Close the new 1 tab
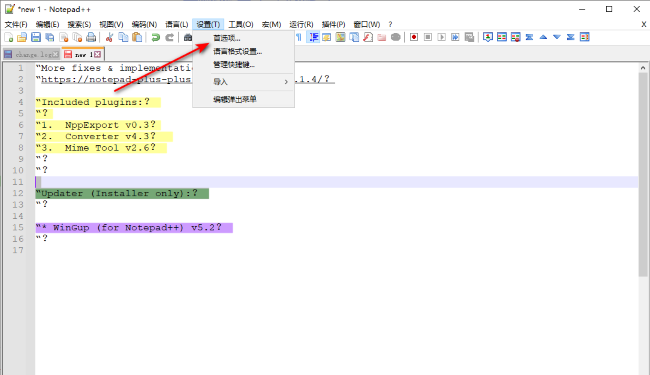The height and width of the screenshot is (375, 650). 97,54
